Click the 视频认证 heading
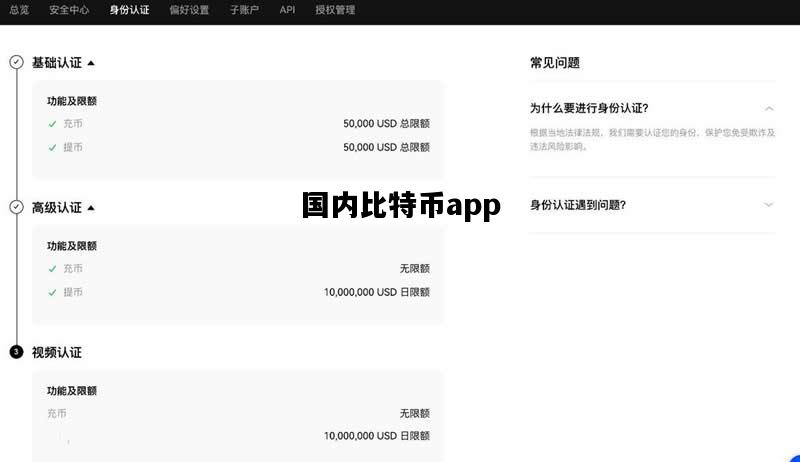 (x=57, y=352)
